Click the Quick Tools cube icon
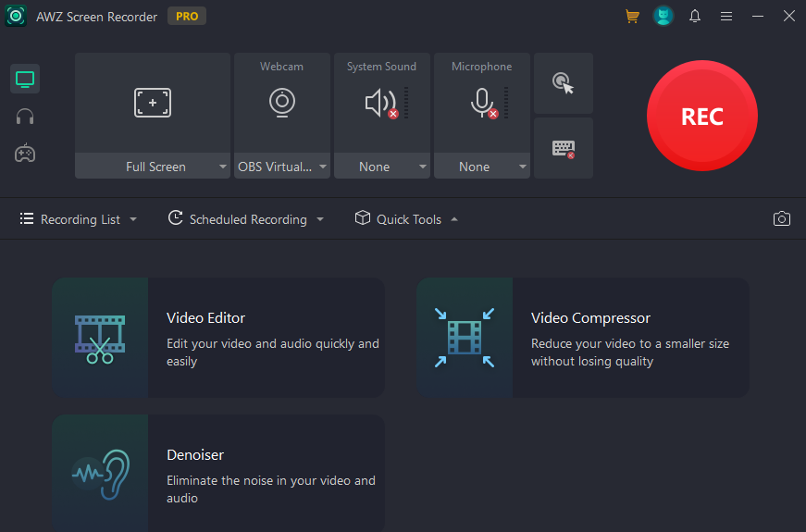Image resolution: width=806 pixels, height=532 pixels. (x=363, y=218)
